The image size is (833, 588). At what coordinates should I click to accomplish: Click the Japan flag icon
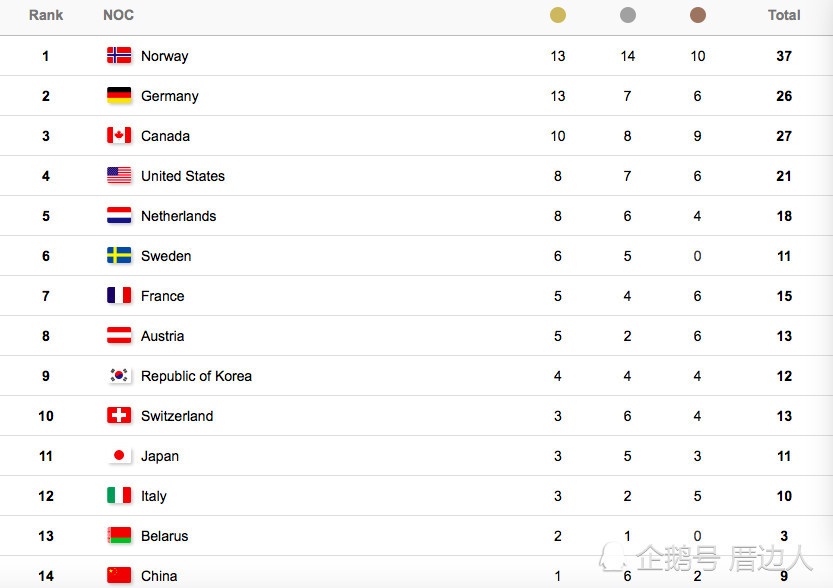[119, 456]
